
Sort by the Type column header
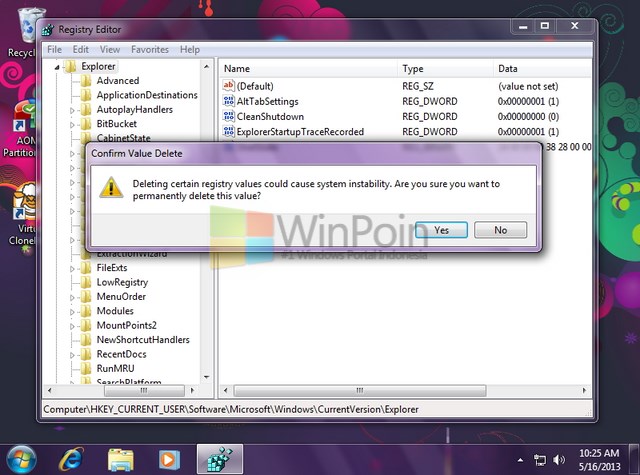click(x=445, y=69)
